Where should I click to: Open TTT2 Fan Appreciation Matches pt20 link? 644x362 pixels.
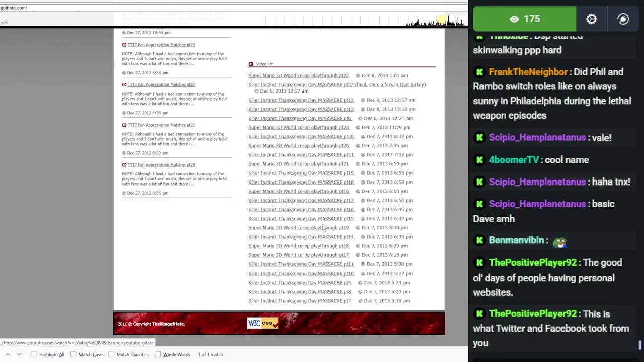pos(161,165)
